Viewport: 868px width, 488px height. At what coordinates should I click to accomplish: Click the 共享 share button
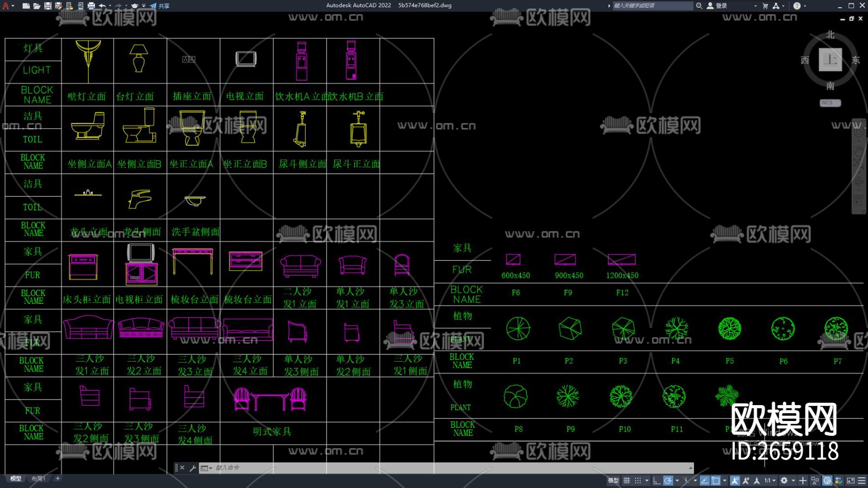click(160, 6)
